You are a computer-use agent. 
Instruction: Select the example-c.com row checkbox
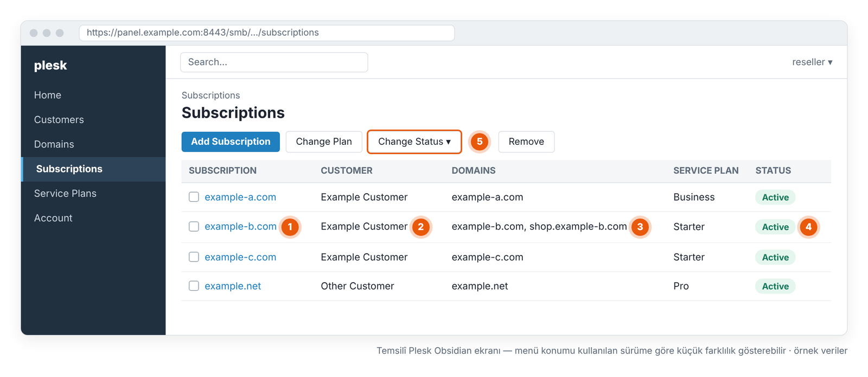[x=194, y=257]
